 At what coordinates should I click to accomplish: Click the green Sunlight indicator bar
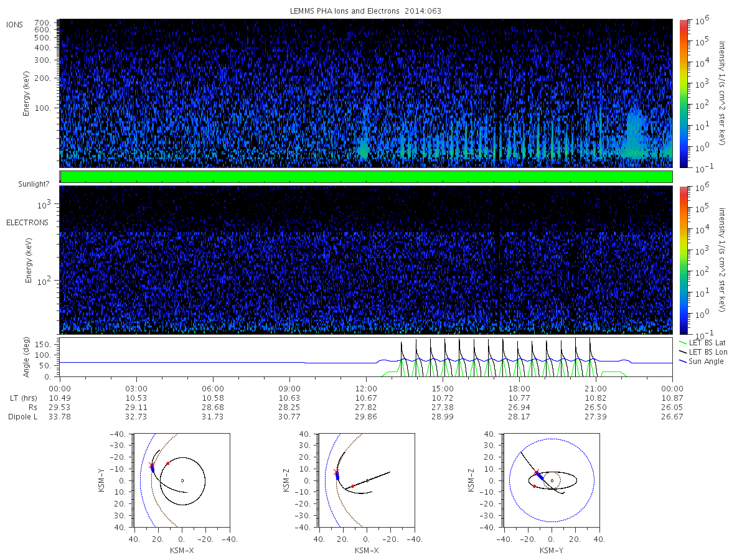click(x=366, y=177)
